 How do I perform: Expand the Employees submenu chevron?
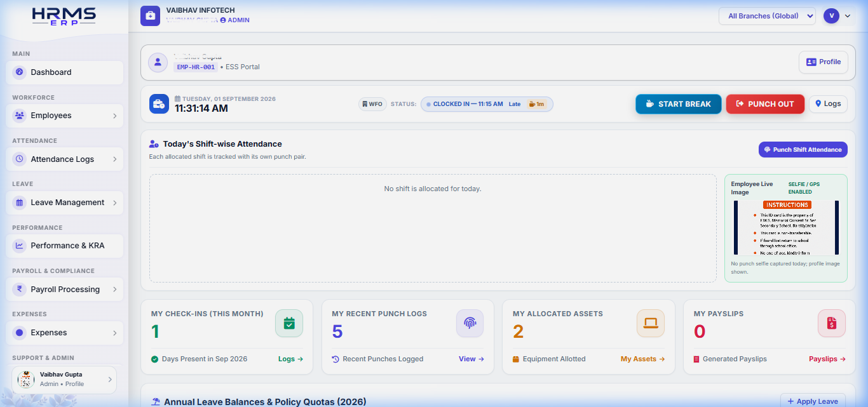point(115,116)
